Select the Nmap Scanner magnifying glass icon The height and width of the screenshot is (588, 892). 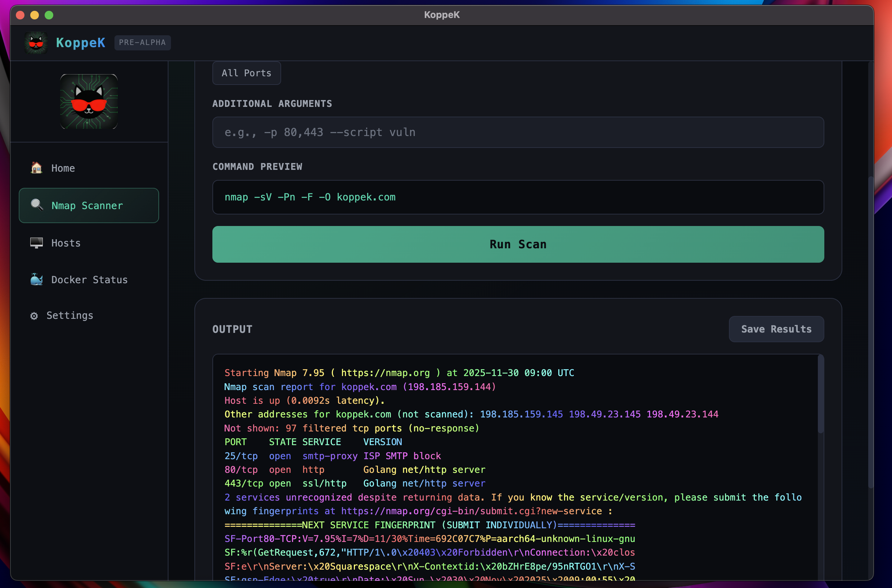click(36, 205)
